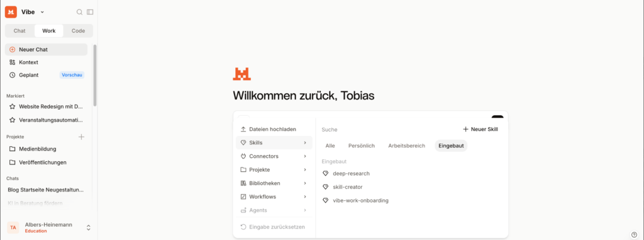
Task: Expand the Connectors submenu
Action: [x=274, y=156]
